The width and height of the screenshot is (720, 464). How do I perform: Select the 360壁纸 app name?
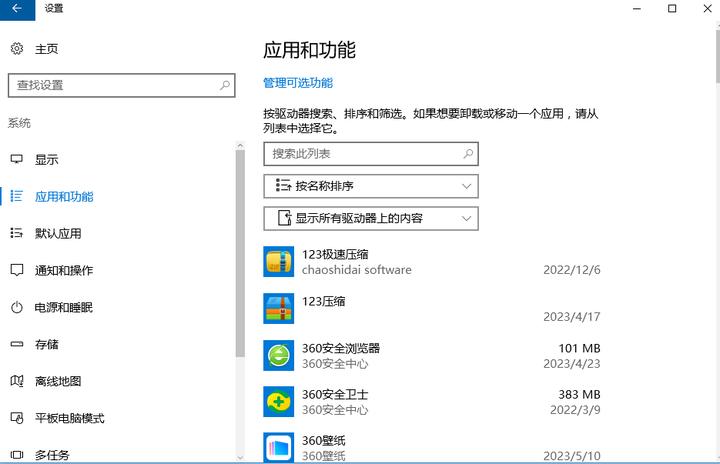pyautogui.click(x=323, y=441)
